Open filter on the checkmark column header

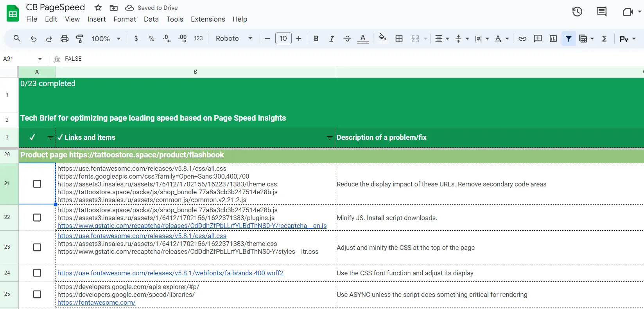tap(50, 137)
